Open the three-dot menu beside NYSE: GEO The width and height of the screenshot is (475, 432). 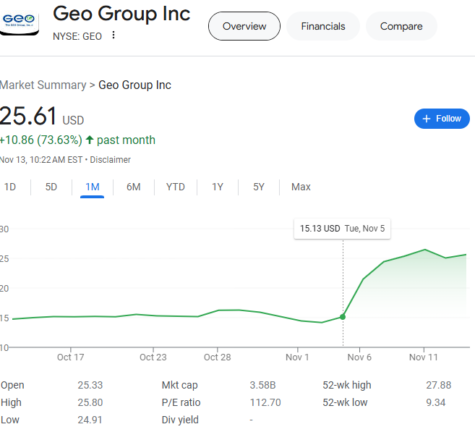point(113,35)
